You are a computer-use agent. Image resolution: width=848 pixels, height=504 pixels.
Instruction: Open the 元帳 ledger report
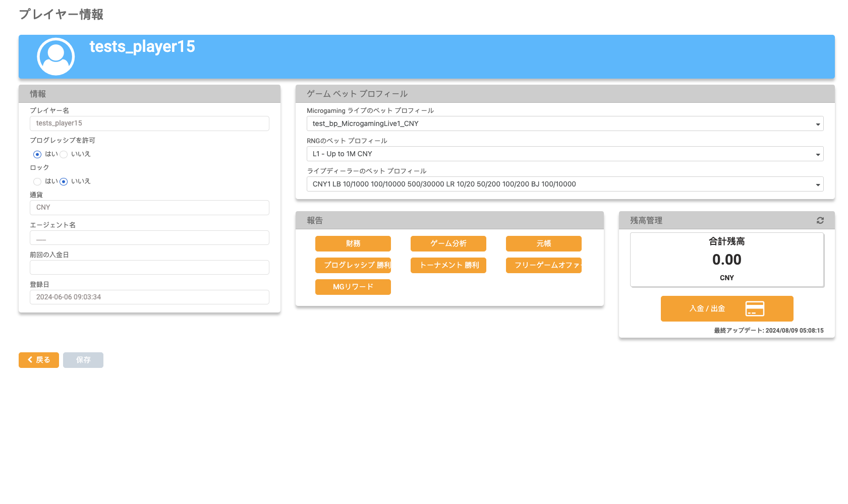coord(543,243)
